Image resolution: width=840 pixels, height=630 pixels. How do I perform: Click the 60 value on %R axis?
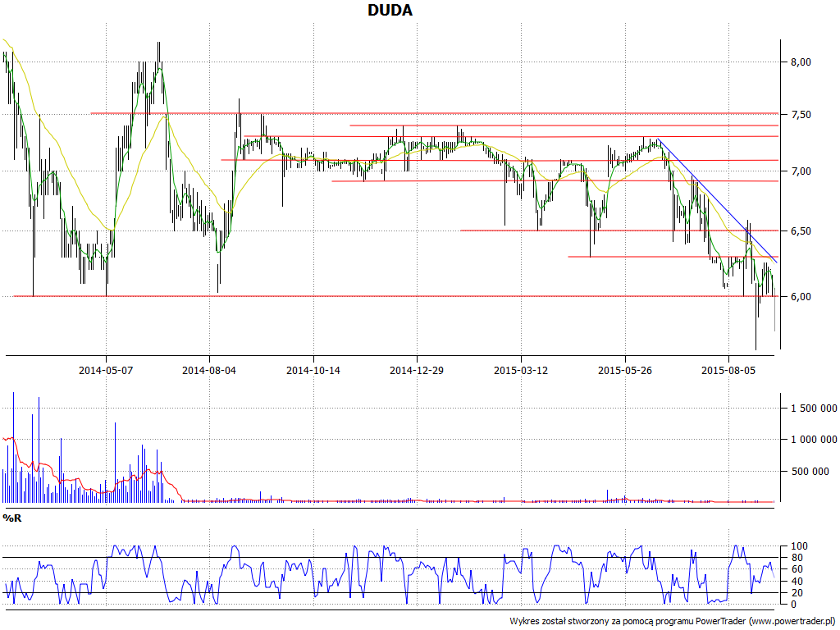pos(797,569)
